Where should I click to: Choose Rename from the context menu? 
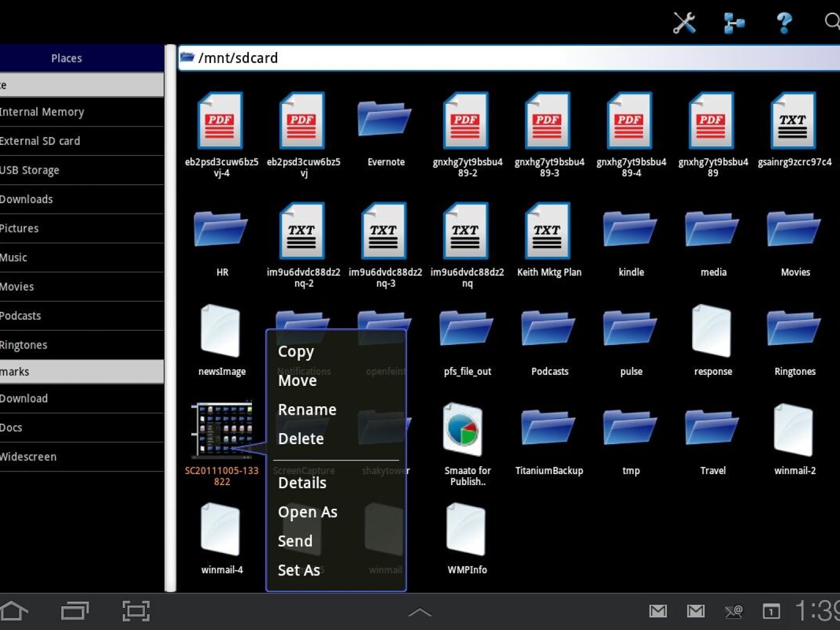click(x=307, y=409)
